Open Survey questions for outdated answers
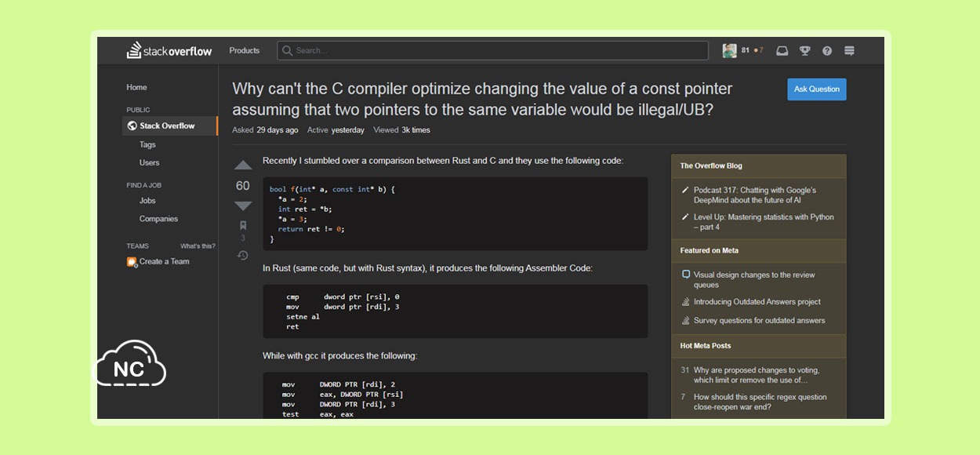The width and height of the screenshot is (980, 455). pos(760,320)
